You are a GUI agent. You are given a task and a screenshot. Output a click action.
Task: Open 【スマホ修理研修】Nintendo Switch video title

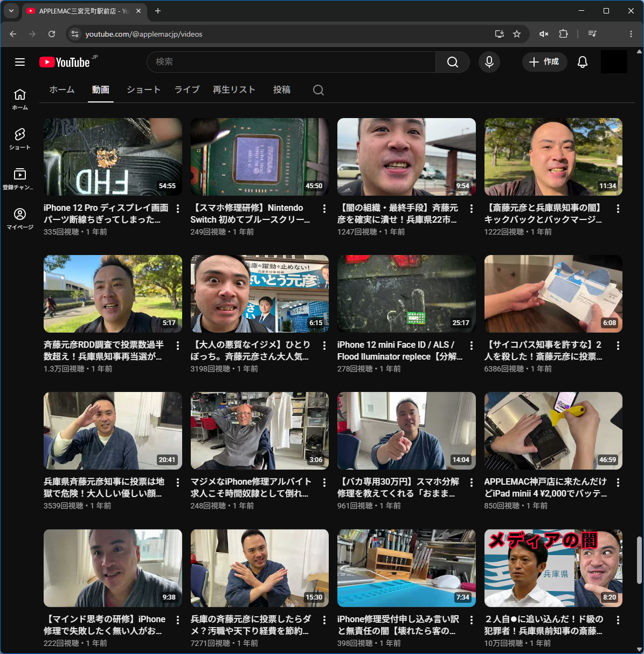(250, 214)
